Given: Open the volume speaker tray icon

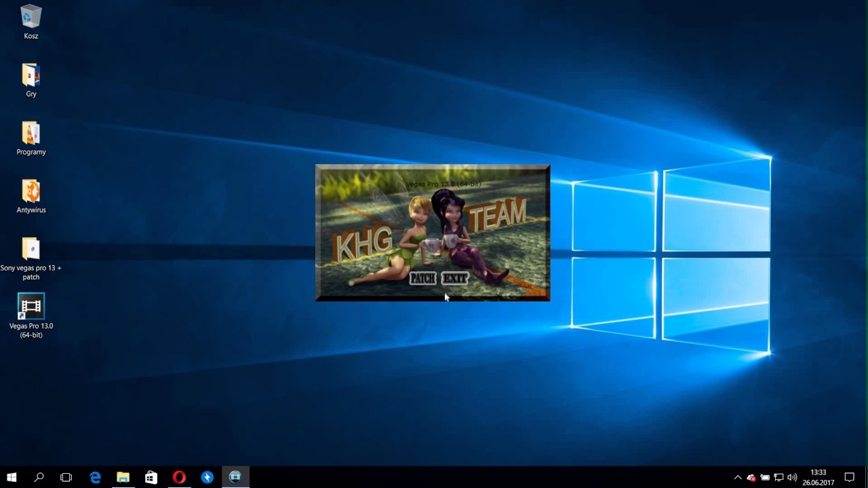Looking at the screenshot, I should tap(792, 477).
